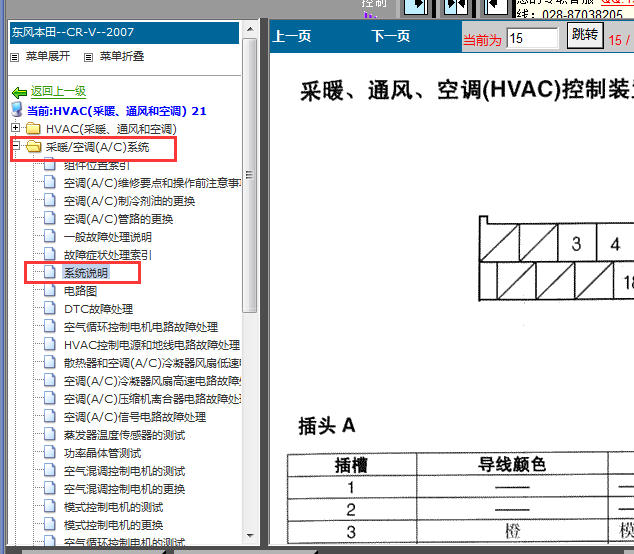Open 模式控制电机的测试 entry
This screenshot has height=554, width=634.
pos(113,507)
